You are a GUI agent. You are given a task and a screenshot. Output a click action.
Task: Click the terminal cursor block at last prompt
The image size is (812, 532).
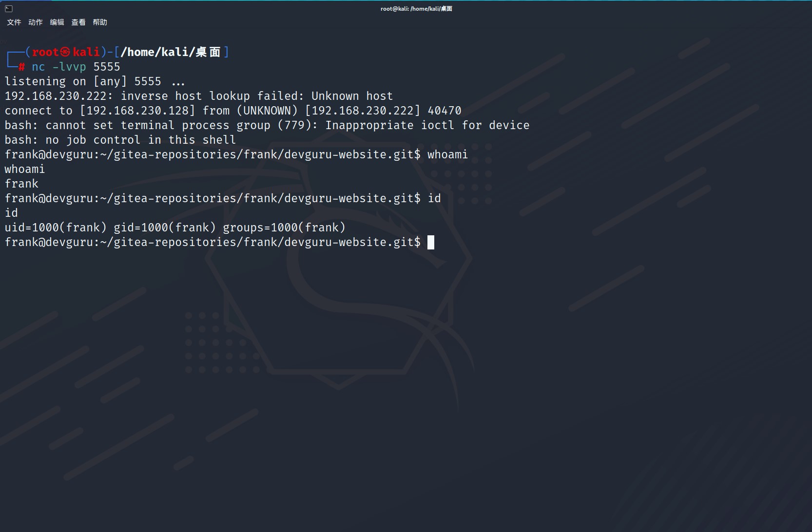click(x=431, y=242)
